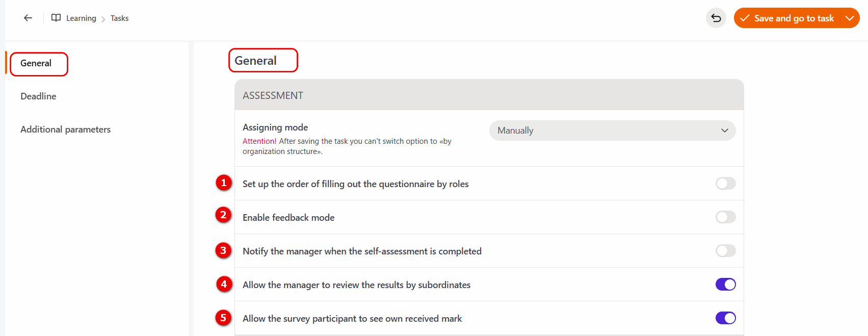Disable manager review of subordinates results
This screenshot has height=336, width=868.
pyautogui.click(x=725, y=285)
